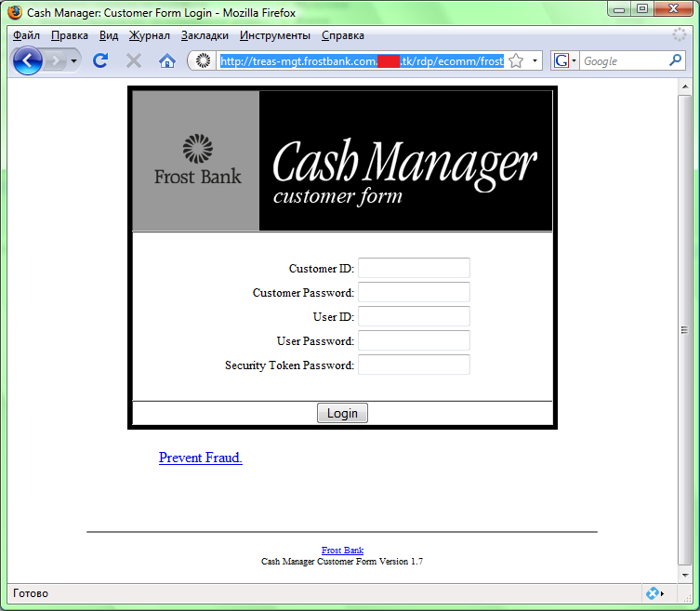Click the search magnifier icon
Image resolution: width=700 pixels, height=611 pixels.
click(x=676, y=60)
